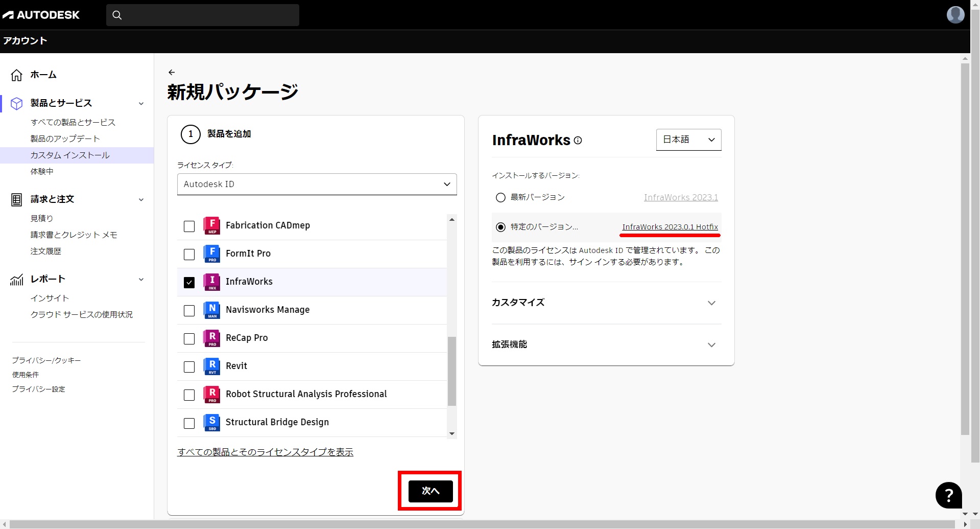Open the プライバシー設定 link
980x529 pixels.
pos(39,389)
